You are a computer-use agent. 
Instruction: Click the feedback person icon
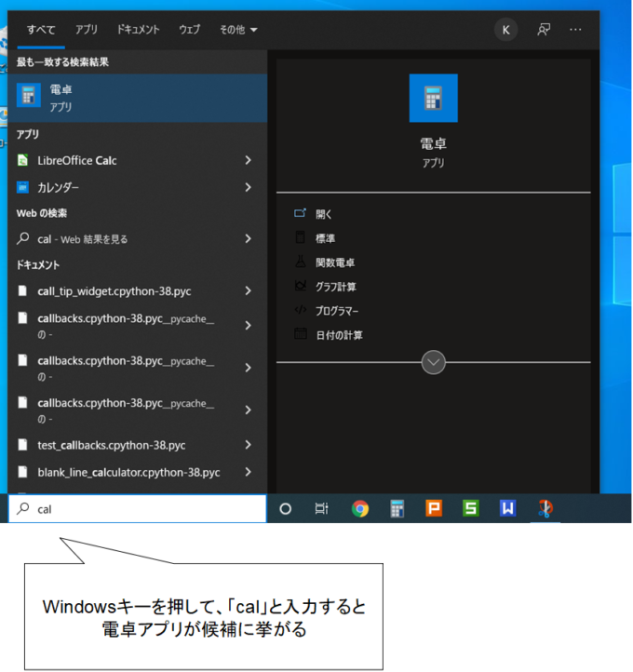(544, 30)
